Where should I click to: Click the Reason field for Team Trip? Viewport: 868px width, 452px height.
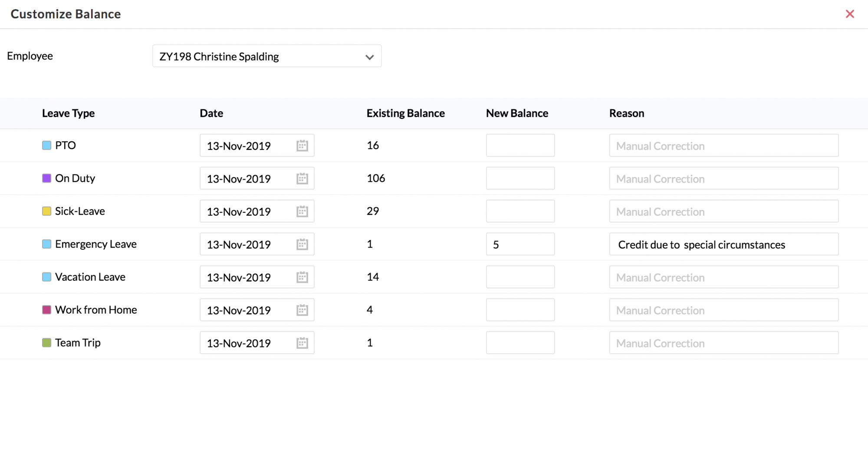click(x=723, y=343)
